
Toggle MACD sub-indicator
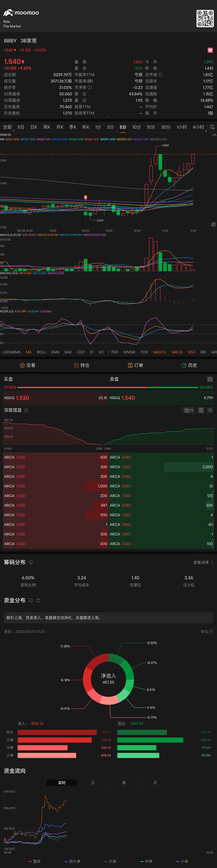pyautogui.click(x=177, y=352)
